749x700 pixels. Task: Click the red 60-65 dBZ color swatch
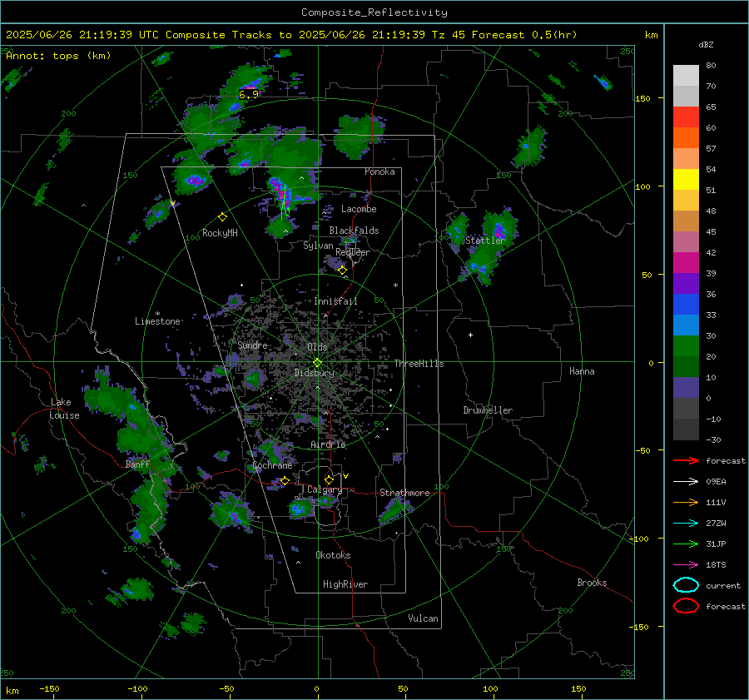[x=686, y=117]
